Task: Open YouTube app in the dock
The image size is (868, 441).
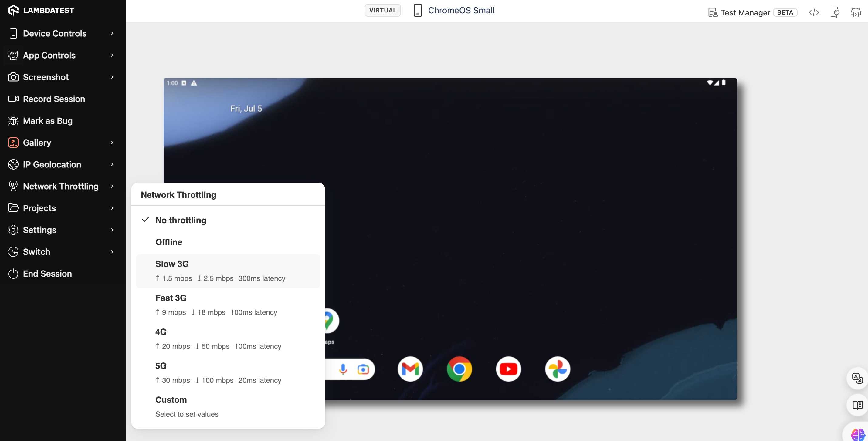Action: (508, 369)
